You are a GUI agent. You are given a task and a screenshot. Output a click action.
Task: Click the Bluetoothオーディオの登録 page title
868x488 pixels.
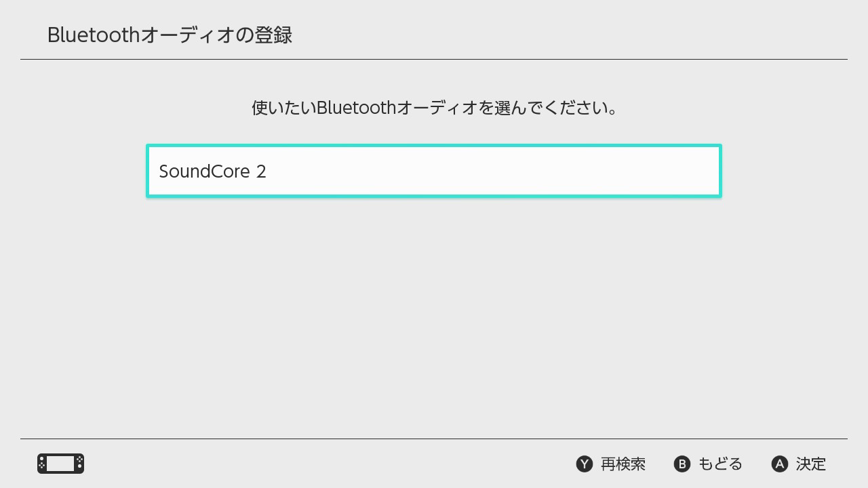[170, 35]
